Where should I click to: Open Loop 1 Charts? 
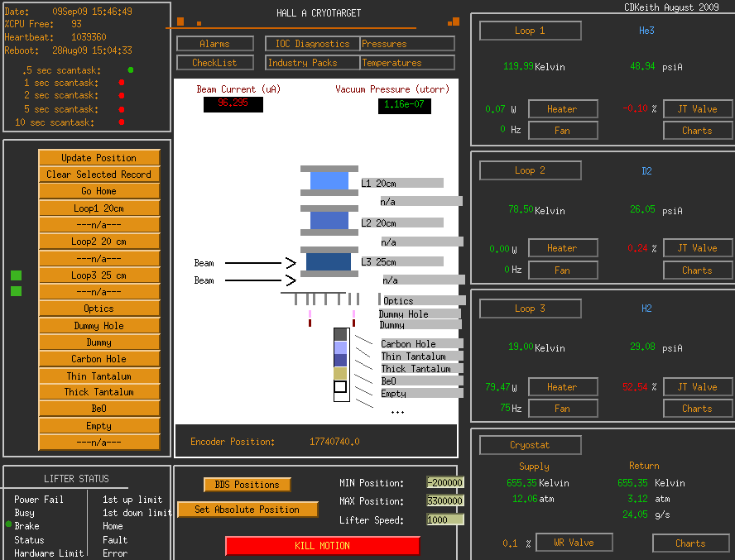click(x=698, y=130)
